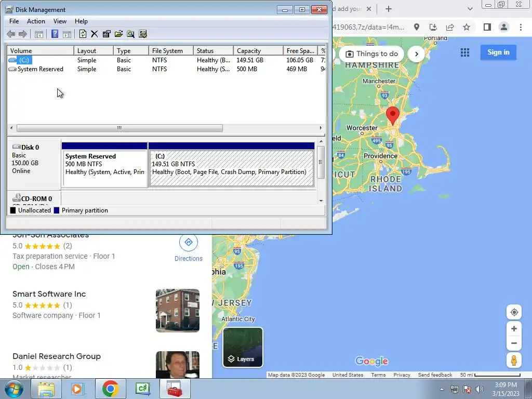The image size is (532, 399).
Task: Get Directions to Jon-Son Associates
Action: 188,248
